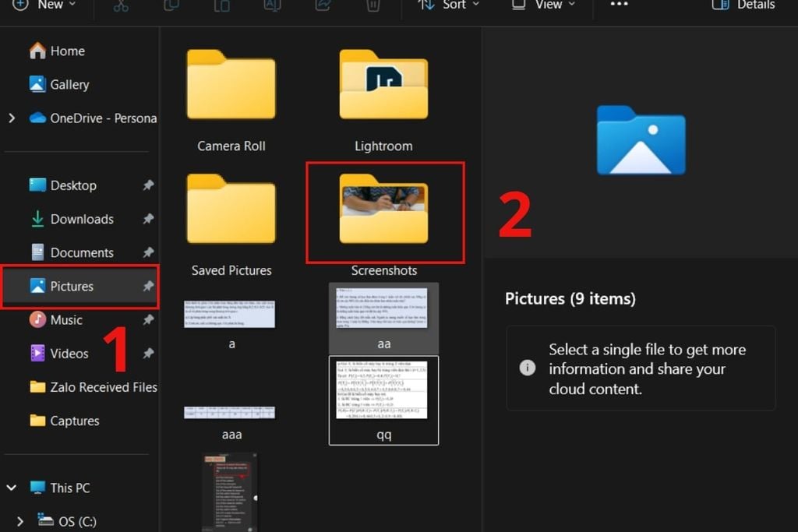Toggle the Details pane button

click(x=743, y=5)
